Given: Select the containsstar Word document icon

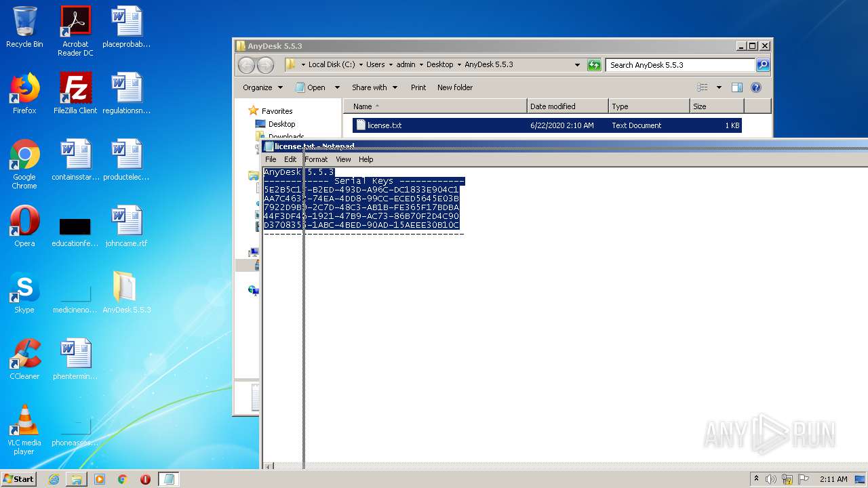Looking at the screenshot, I should [x=75, y=160].
